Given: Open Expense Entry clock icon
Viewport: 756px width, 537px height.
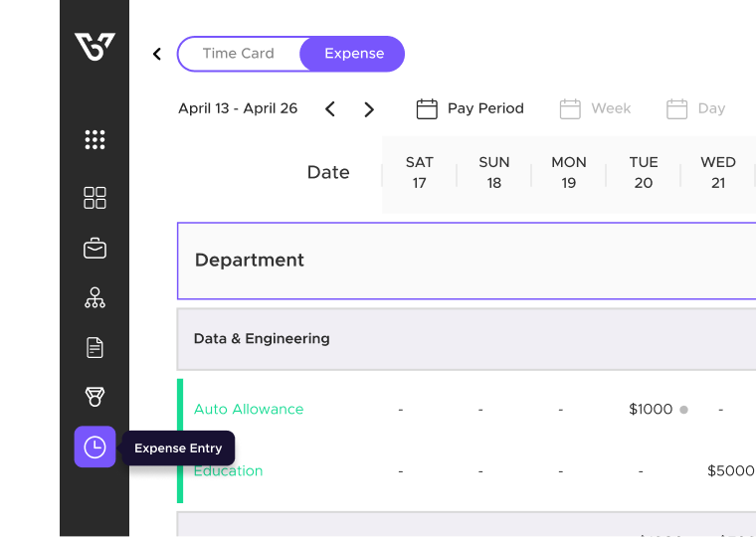Looking at the screenshot, I should tap(94, 447).
